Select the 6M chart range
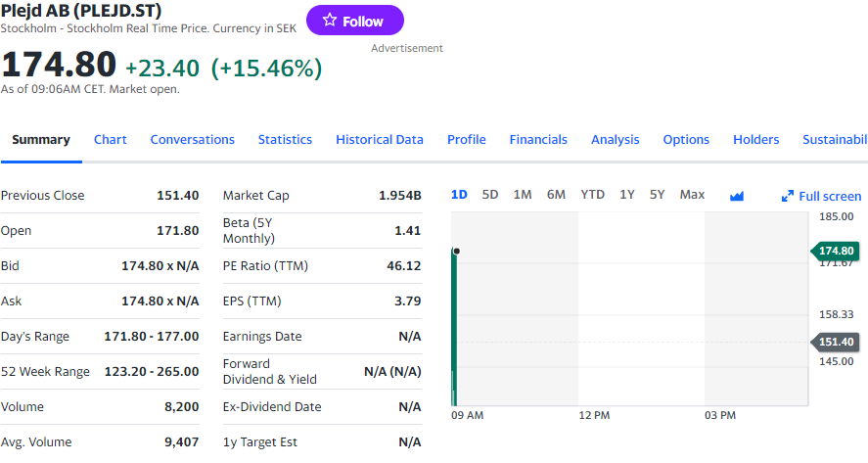Screen dimensions: 868x463 point(557,195)
